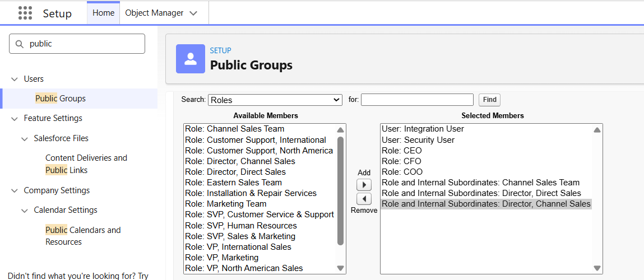This screenshot has width=644, height=280.
Task: Open the Search type dropdown showing Roles
Action: click(275, 100)
